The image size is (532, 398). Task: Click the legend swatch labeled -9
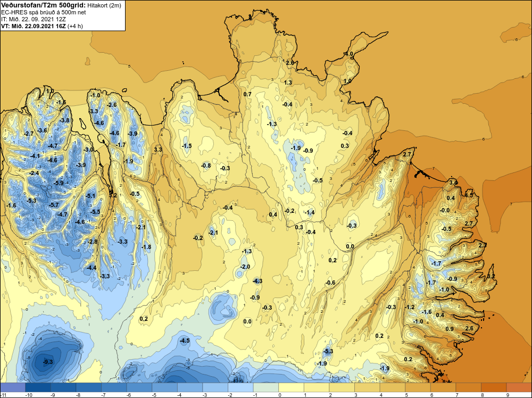(x=63, y=387)
